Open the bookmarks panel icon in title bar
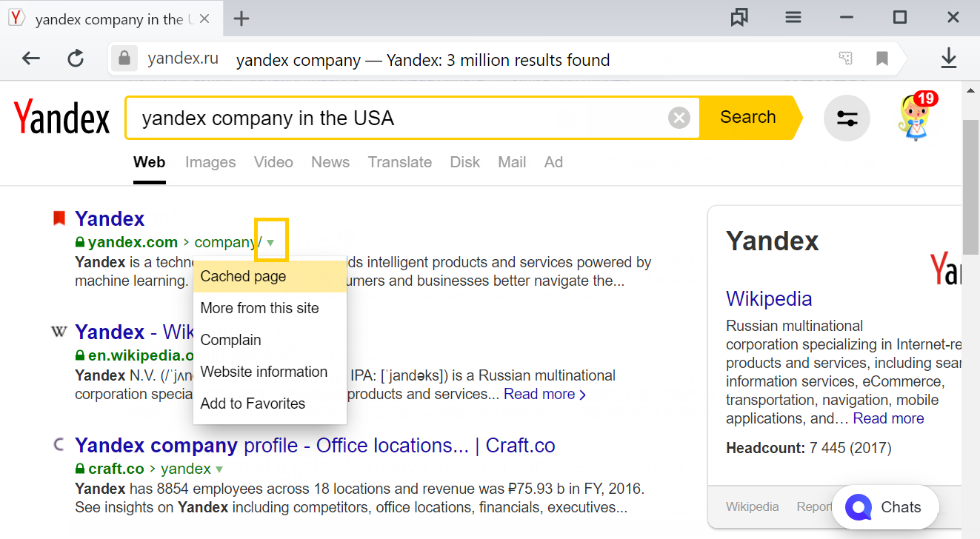980x539 pixels. [739, 18]
